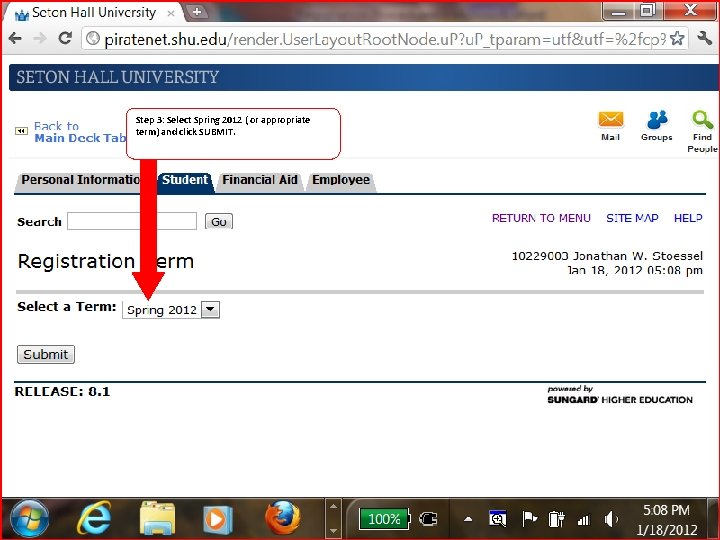The width and height of the screenshot is (720, 540).
Task: Switch to the Employee tab
Action: point(341,180)
